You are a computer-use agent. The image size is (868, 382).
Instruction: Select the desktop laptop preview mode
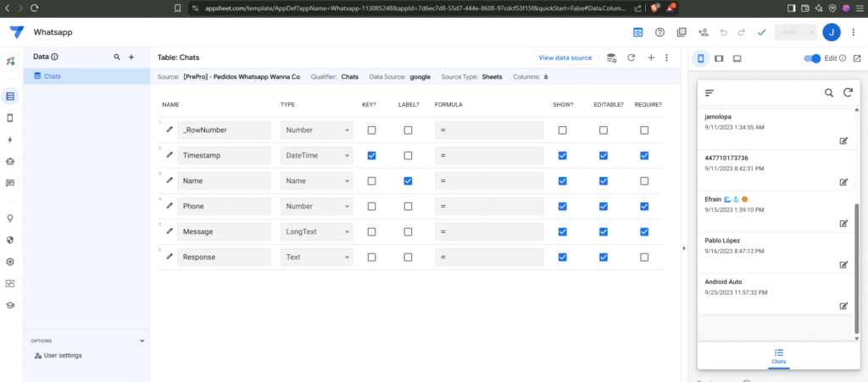pyautogui.click(x=737, y=58)
